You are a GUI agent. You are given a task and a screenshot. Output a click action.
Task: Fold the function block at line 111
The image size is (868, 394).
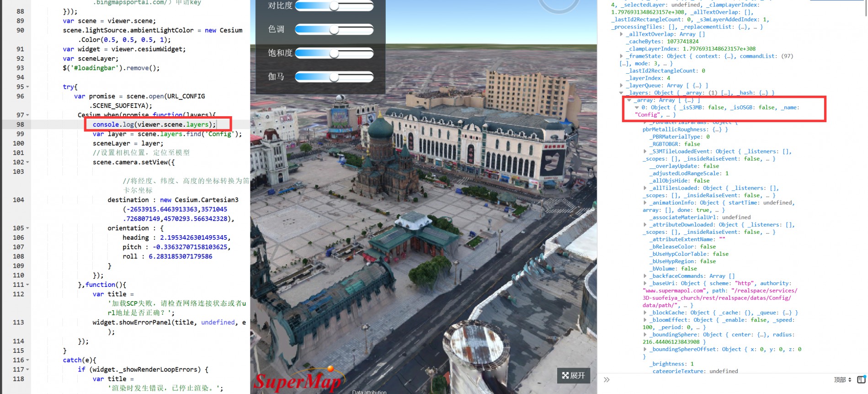pos(28,285)
